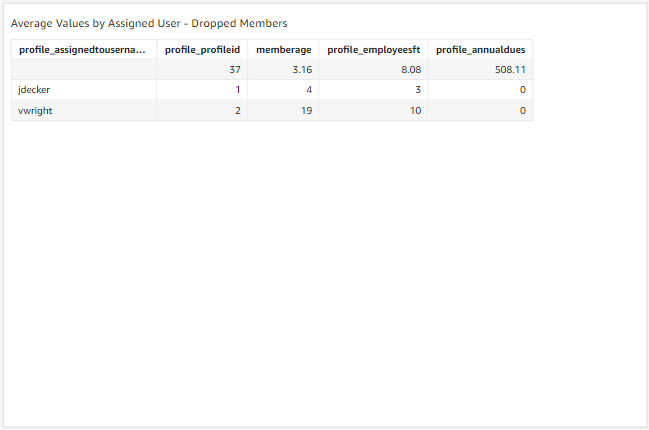Click the employeesft value 8.08 cell

(x=373, y=70)
